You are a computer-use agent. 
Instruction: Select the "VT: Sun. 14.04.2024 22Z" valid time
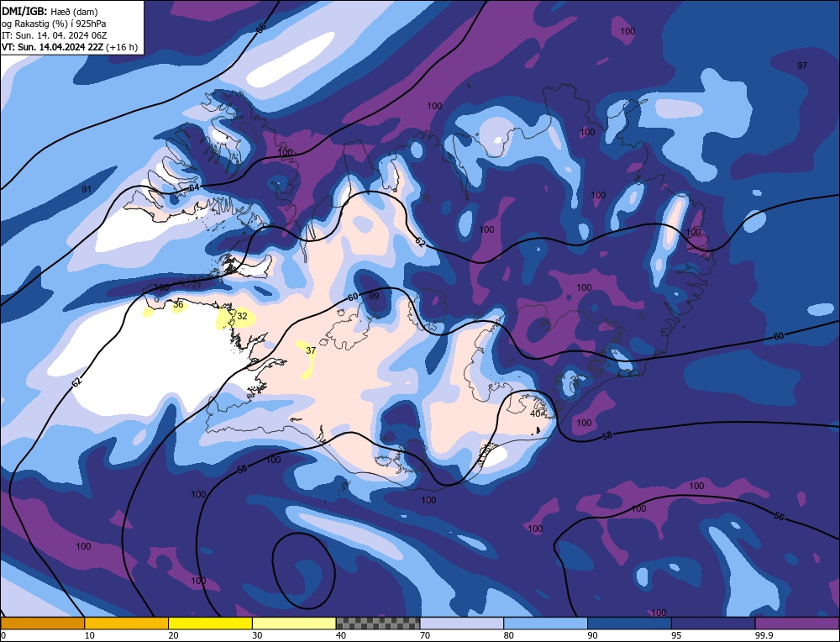(x=52, y=47)
